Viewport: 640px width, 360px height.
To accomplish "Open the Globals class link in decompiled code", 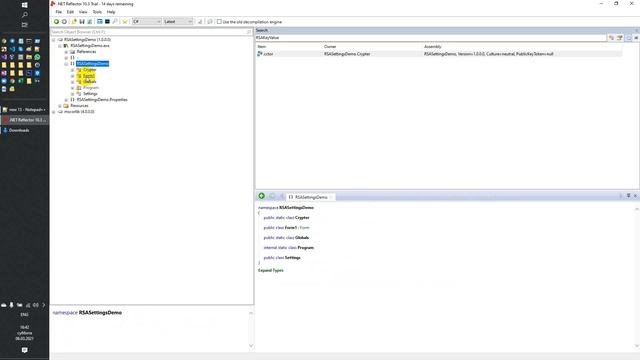I will tap(302, 238).
